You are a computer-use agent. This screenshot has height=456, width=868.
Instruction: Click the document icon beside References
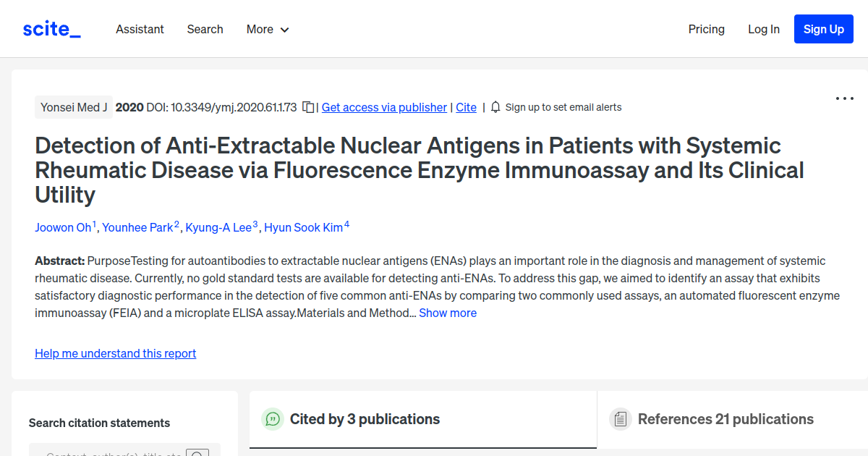click(621, 418)
